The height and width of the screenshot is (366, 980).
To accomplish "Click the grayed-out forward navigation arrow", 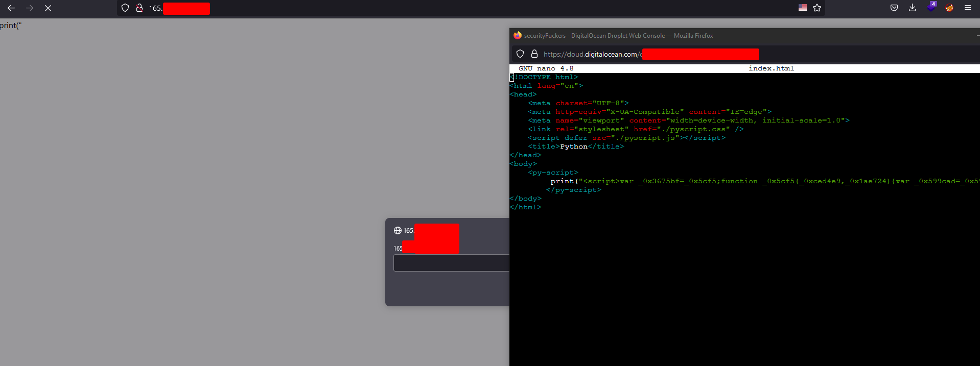I will (x=30, y=8).
